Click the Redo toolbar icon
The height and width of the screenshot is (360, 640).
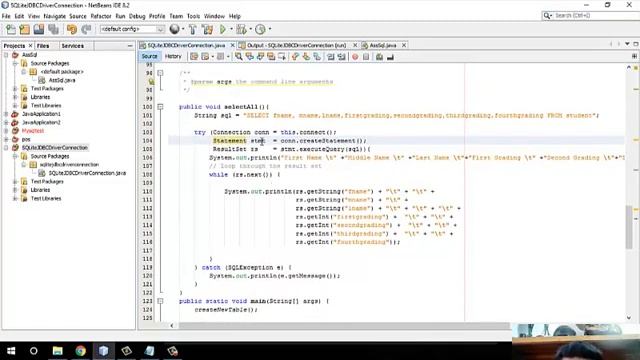coord(86,29)
